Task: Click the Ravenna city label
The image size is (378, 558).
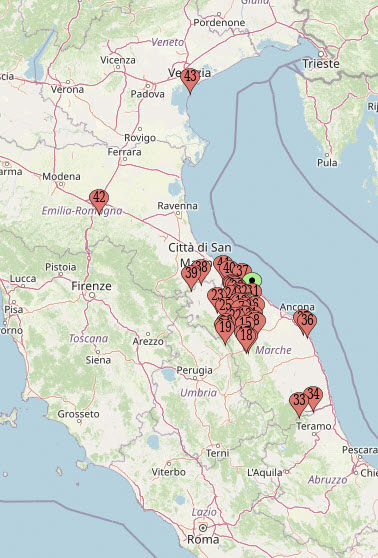Action: [x=177, y=206]
